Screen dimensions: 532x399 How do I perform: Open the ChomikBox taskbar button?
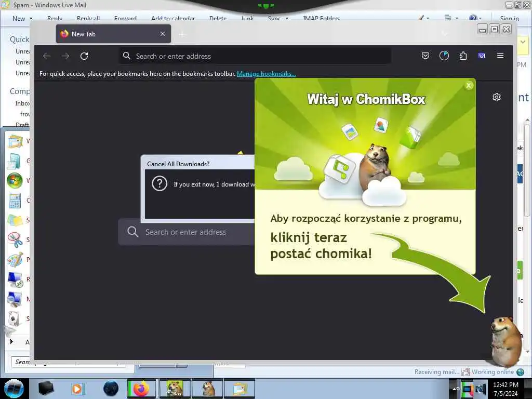(x=175, y=389)
